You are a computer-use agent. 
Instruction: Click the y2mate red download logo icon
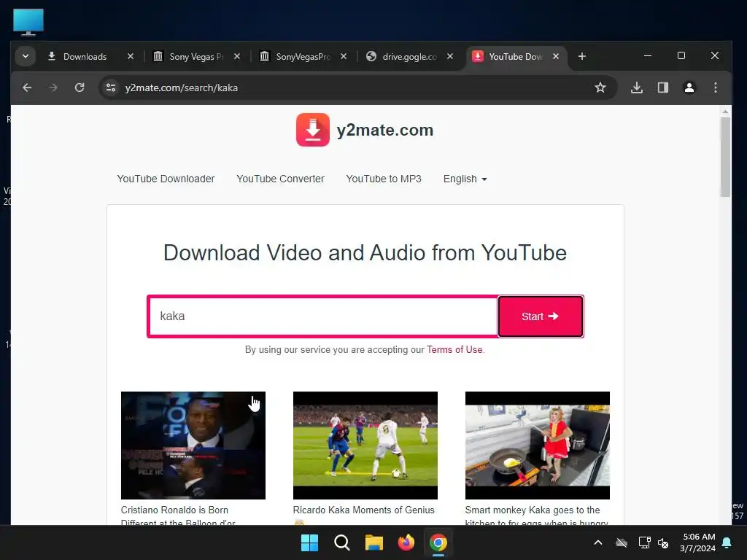312,130
